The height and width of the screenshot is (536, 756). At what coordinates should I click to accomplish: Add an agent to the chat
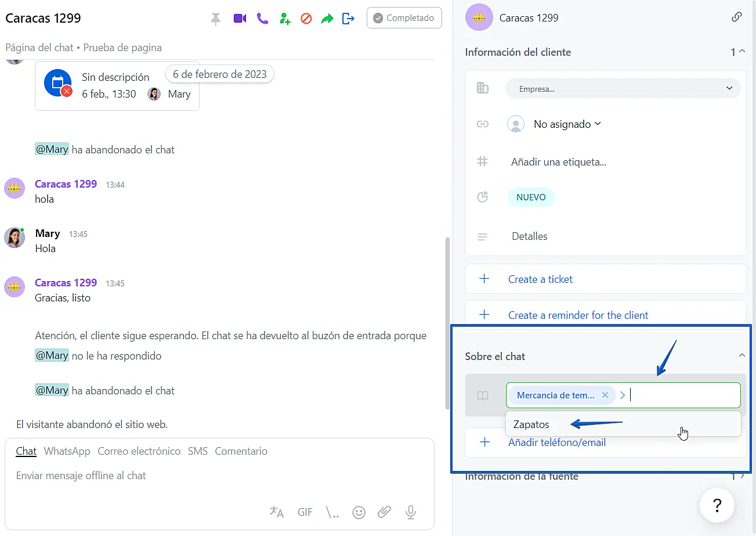[284, 19]
